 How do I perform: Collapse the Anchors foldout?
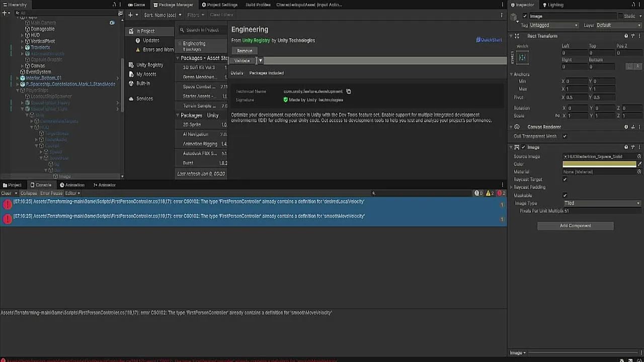pos(512,74)
